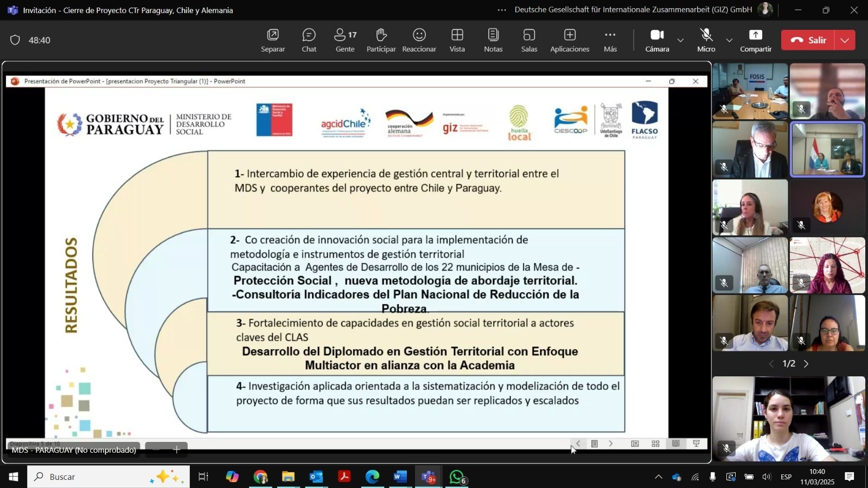Screen dimensions: 868x488
Task: Open the title bar ellipsis menu
Action: (x=502, y=10)
